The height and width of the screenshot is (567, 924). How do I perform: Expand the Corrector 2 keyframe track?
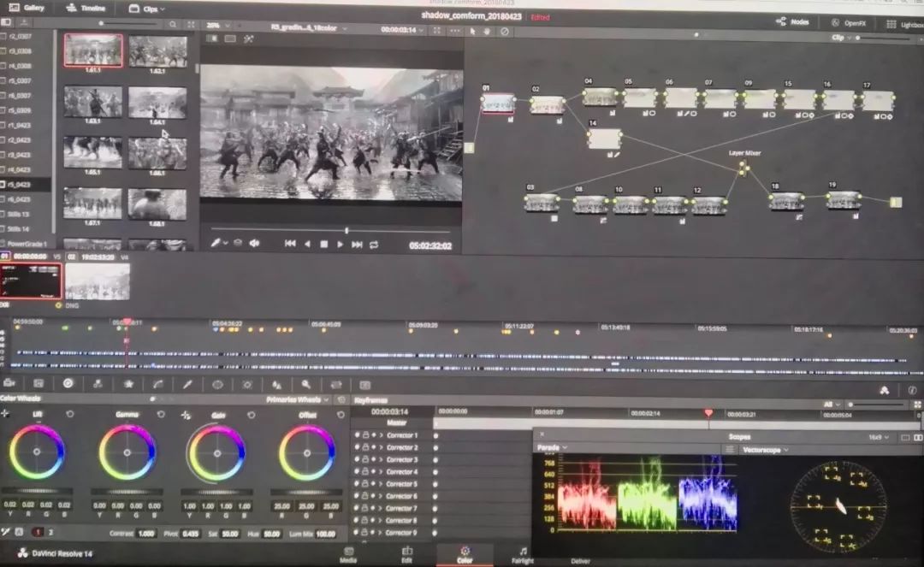coord(382,447)
